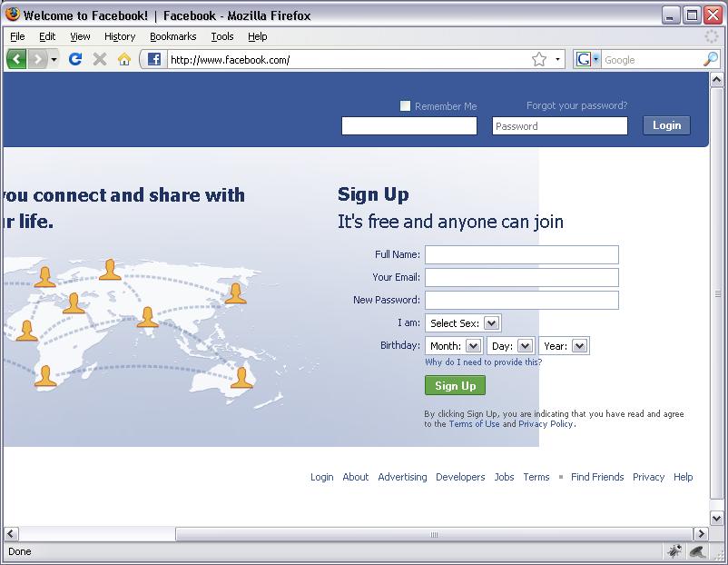Click the Back navigation arrow
The height and width of the screenshot is (565, 728).
15,58
